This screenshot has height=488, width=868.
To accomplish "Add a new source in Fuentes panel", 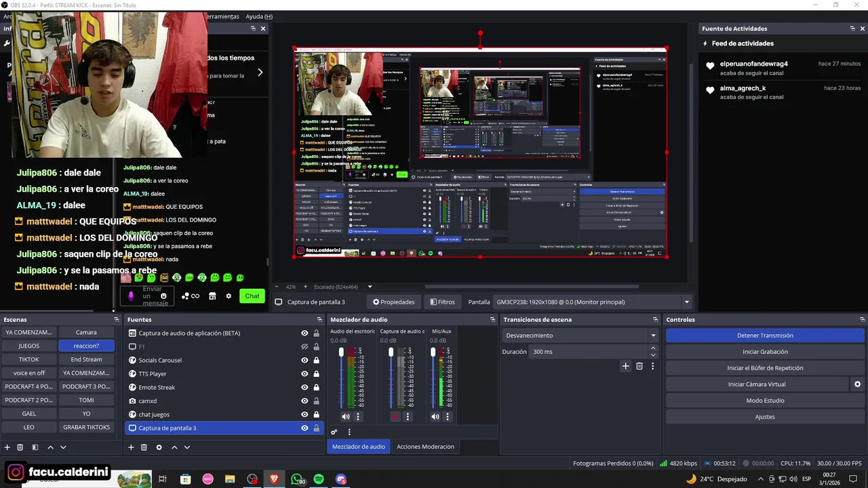I will [131, 447].
